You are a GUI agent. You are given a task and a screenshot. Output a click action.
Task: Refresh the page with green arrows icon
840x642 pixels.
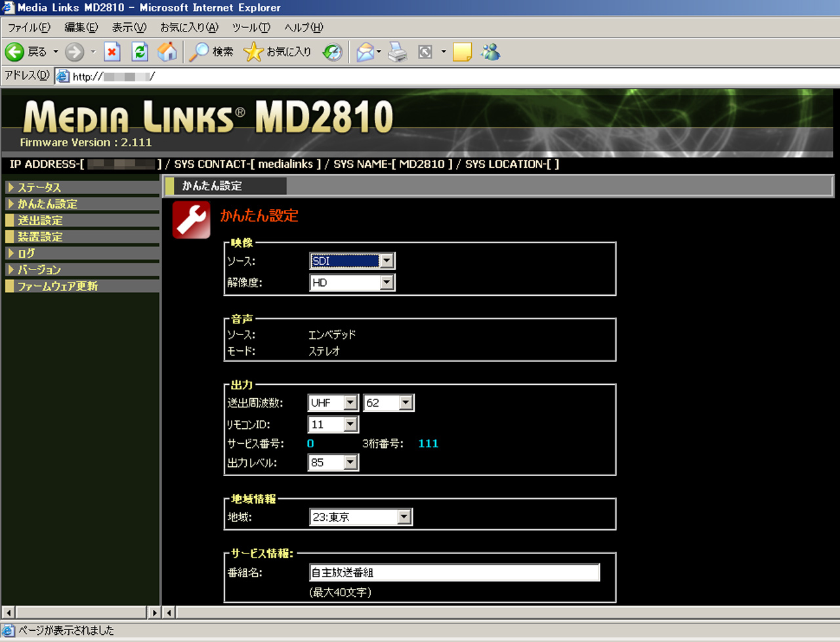140,52
